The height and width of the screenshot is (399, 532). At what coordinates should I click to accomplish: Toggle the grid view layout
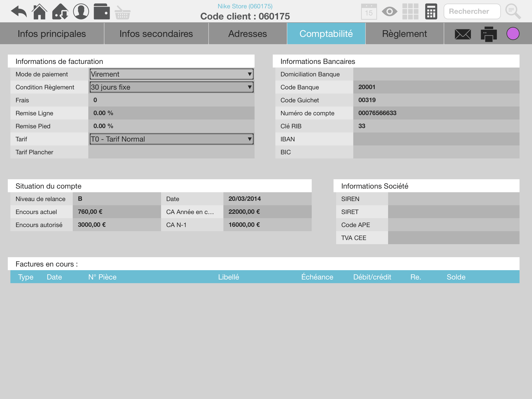[410, 11]
